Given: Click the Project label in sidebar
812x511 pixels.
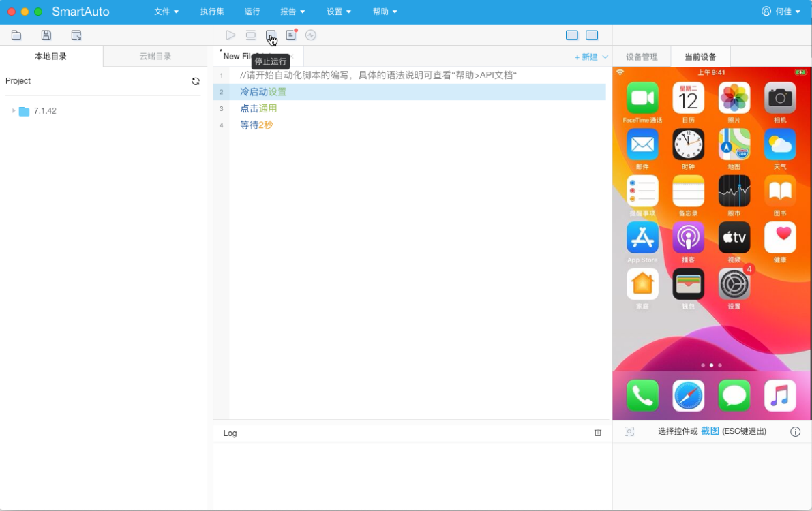Looking at the screenshot, I should pyautogui.click(x=18, y=81).
